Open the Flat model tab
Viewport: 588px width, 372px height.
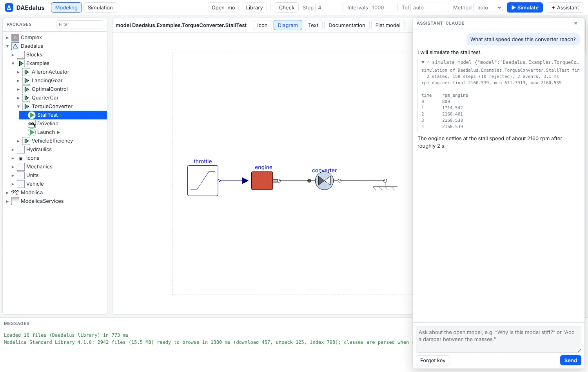coord(388,25)
